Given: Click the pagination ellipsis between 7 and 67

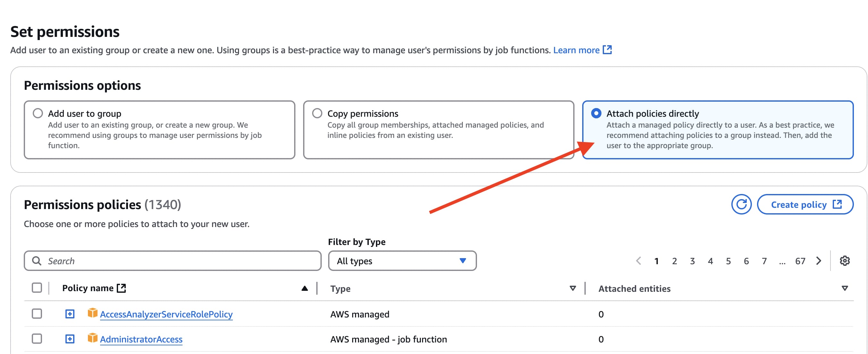Looking at the screenshot, I should pos(782,262).
